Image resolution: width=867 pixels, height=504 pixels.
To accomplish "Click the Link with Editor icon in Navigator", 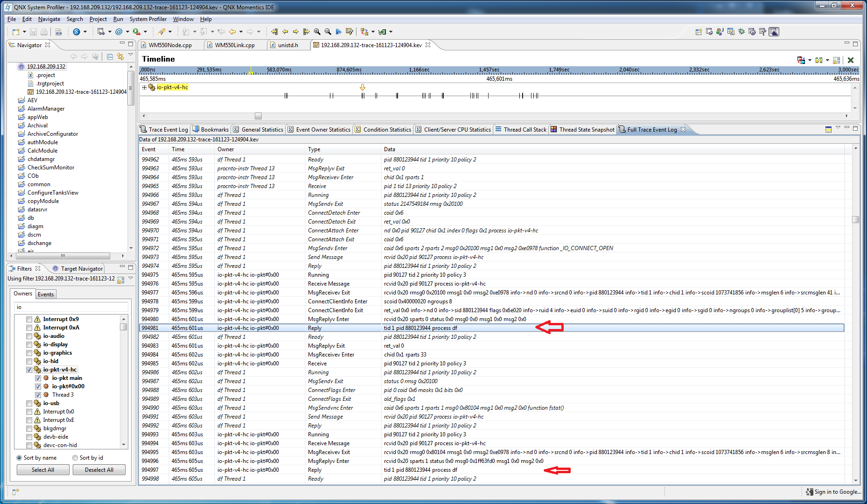I will (120, 56).
